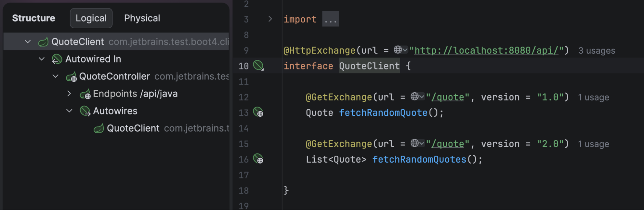The image size is (644, 210).
Task: Switch to the Logical structure tab
Action: tap(91, 18)
